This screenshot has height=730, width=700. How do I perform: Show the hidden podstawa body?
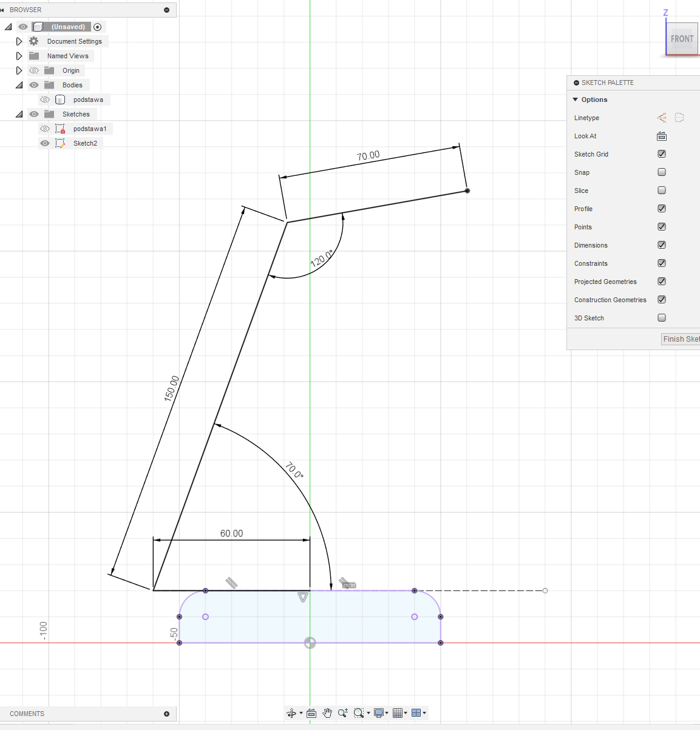(x=45, y=100)
